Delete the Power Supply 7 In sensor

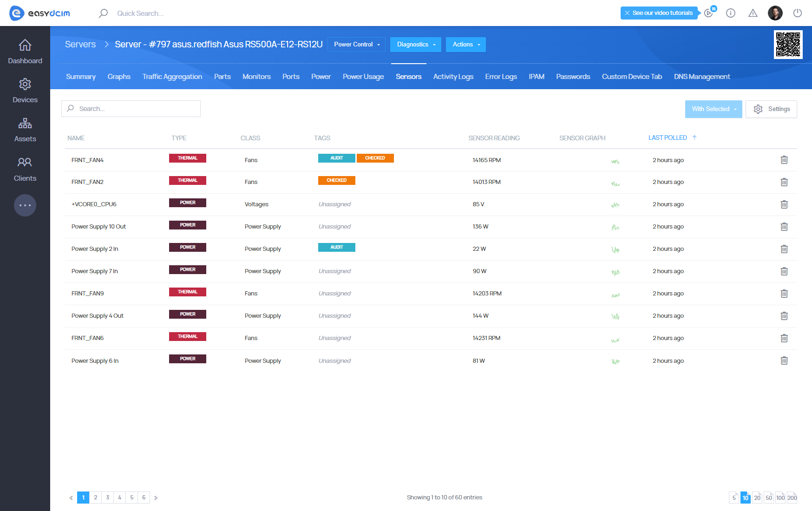click(x=784, y=271)
